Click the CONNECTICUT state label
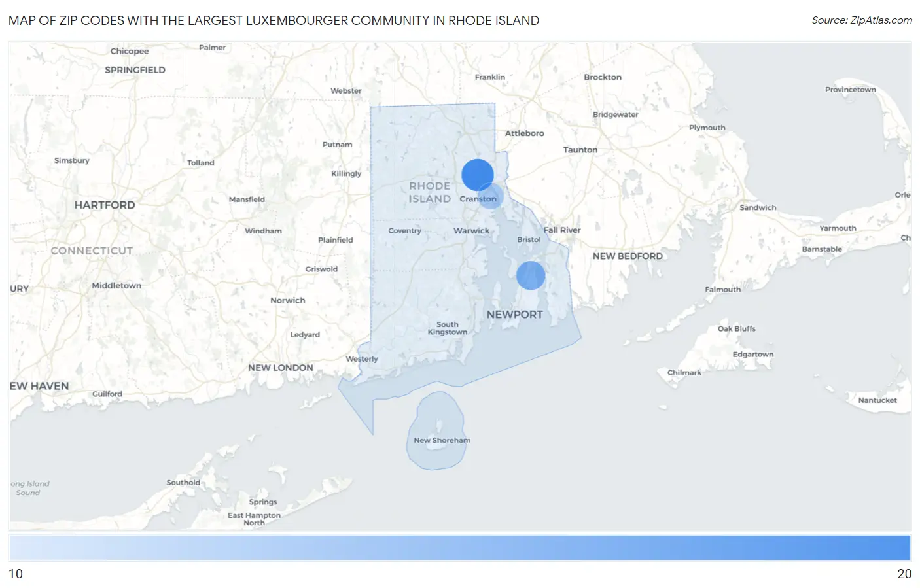Viewport: 920px width, 588px height. (92, 251)
